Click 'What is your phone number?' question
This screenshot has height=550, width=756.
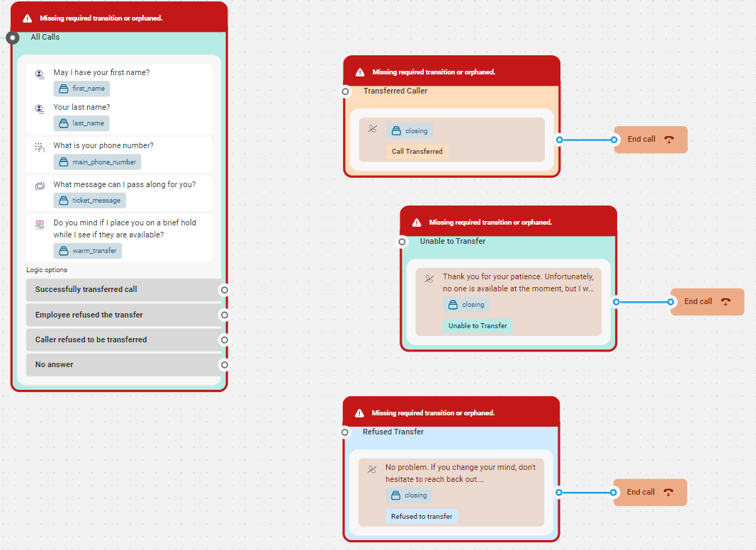click(103, 145)
